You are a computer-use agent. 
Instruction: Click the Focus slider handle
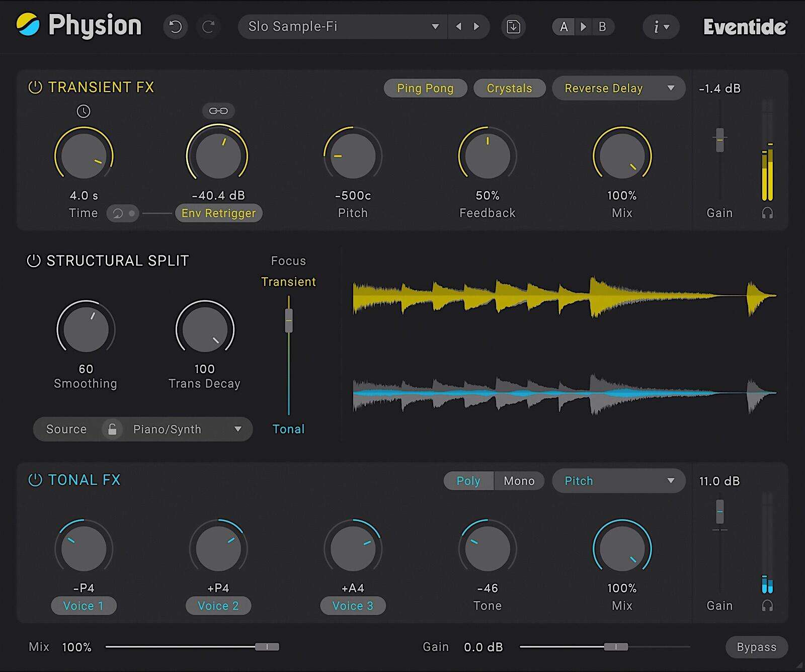click(289, 320)
